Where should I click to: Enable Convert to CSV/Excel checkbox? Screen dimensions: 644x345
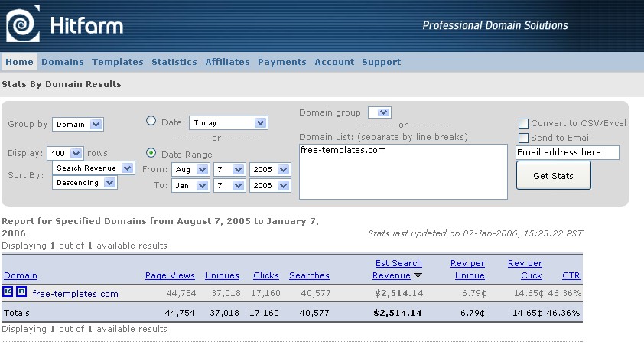coord(523,124)
